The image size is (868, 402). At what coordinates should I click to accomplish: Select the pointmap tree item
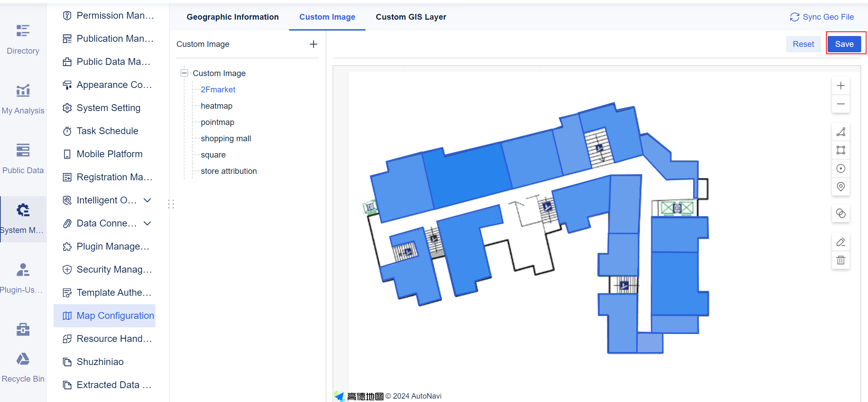click(x=218, y=122)
